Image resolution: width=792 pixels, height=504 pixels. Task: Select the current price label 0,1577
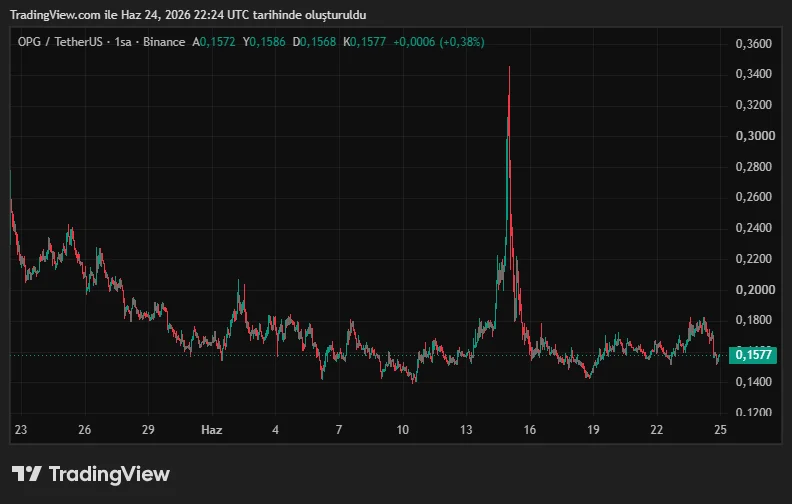coord(753,355)
